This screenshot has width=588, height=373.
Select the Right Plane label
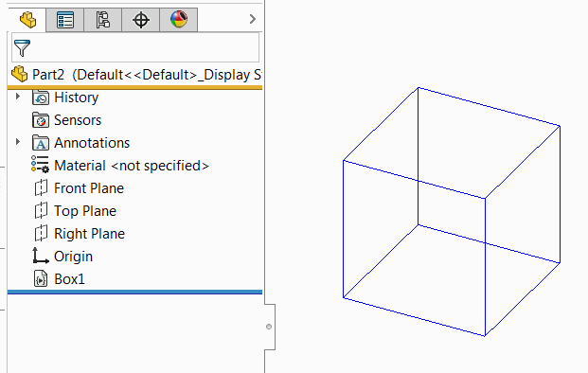point(89,234)
